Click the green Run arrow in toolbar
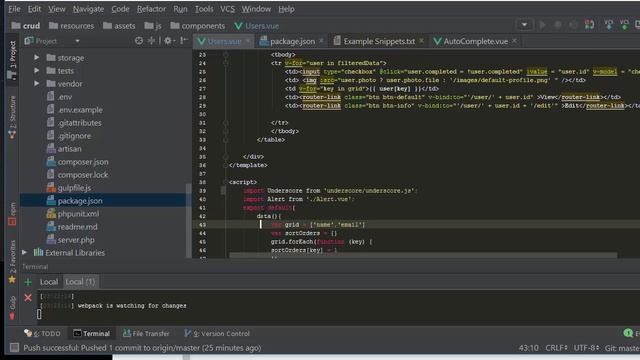 542,25
